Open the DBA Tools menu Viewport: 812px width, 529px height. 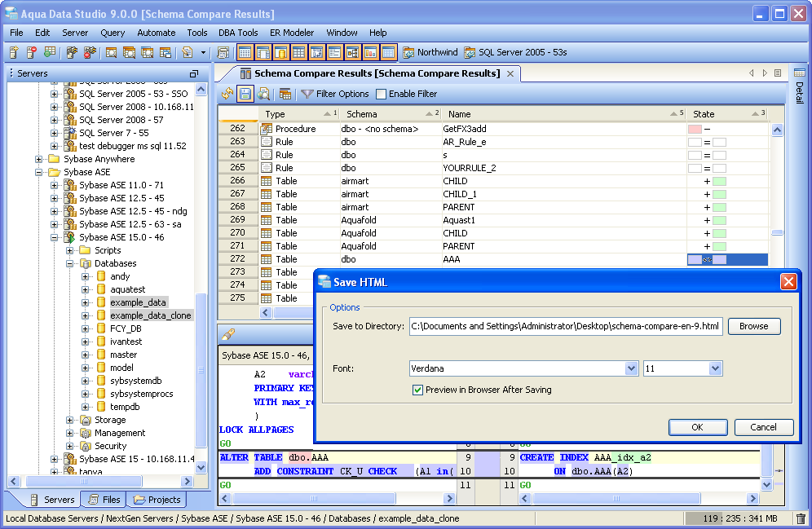(238, 33)
